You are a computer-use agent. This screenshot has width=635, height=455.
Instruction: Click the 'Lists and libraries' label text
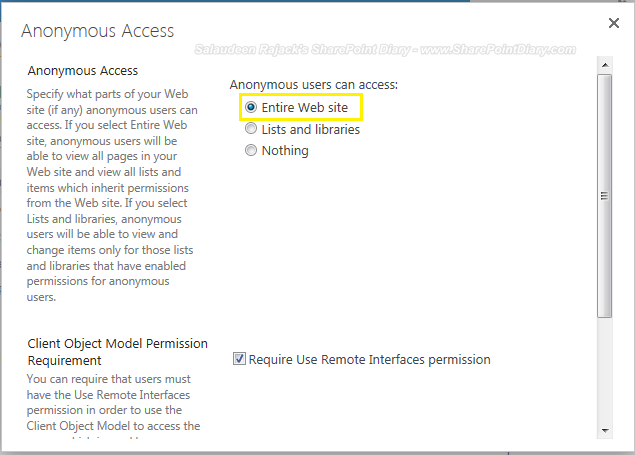tap(310, 129)
